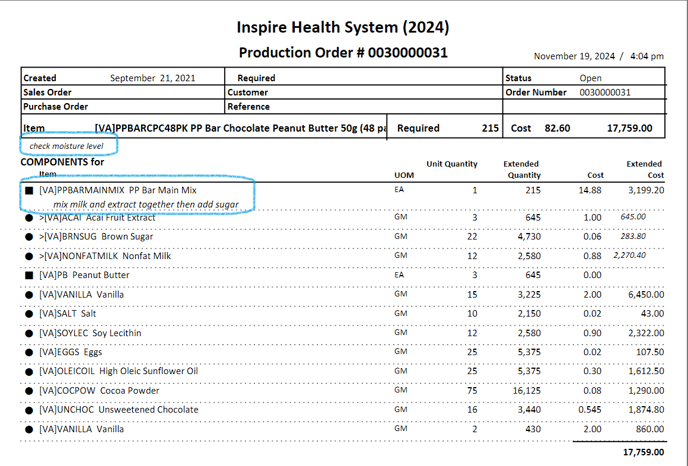Click the "mix milk and extract together" instruction note
The height and width of the screenshot is (466, 688).
[146, 204]
